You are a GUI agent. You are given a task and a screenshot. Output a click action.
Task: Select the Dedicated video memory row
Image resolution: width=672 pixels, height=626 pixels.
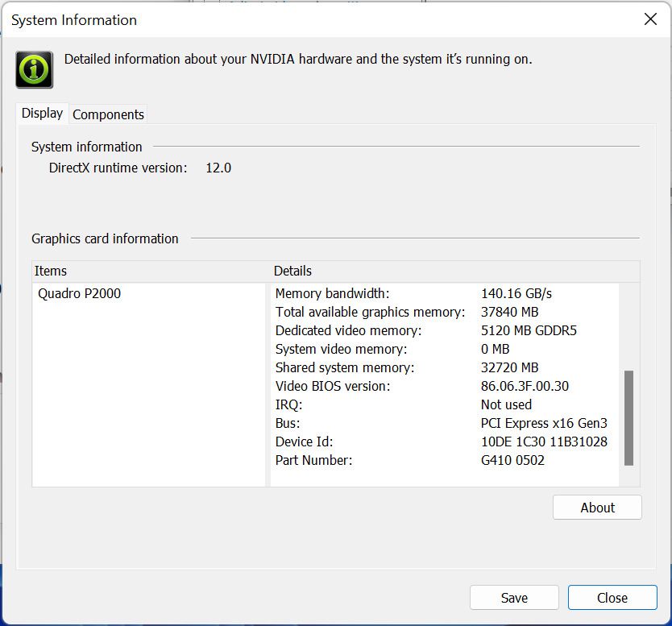[x=445, y=330]
